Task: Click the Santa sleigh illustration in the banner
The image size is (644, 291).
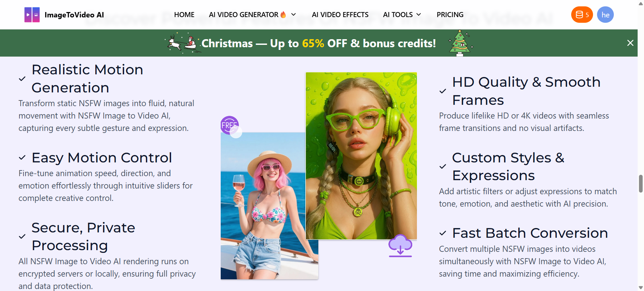Action: [x=183, y=43]
